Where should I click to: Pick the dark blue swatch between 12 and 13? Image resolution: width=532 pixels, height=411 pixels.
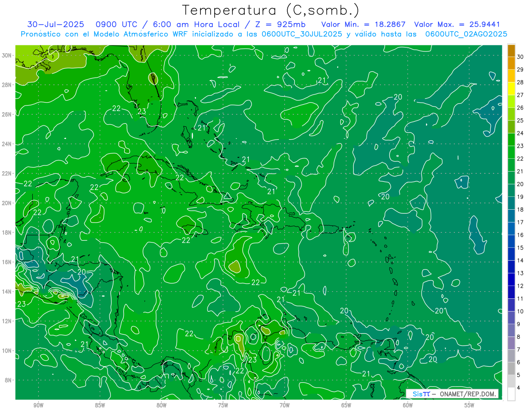(511, 279)
